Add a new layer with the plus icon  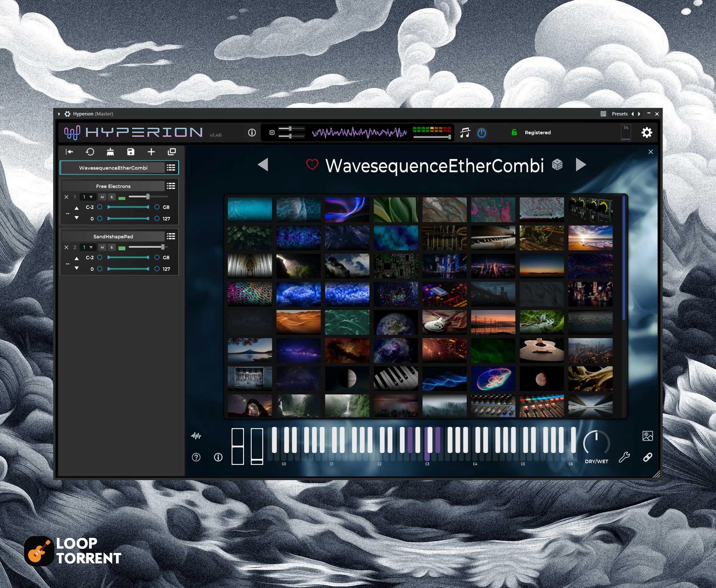(151, 152)
